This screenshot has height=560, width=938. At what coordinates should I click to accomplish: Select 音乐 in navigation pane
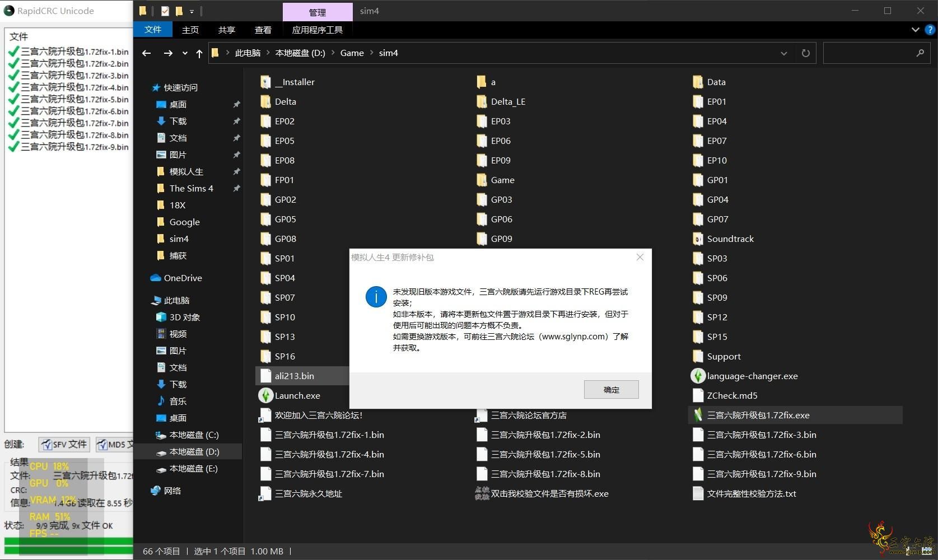[178, 401]
